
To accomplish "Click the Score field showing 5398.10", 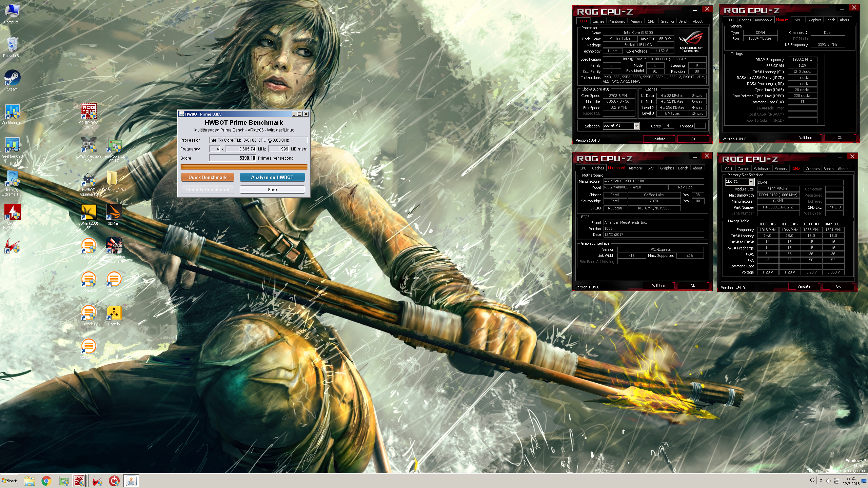I will 232,158.
